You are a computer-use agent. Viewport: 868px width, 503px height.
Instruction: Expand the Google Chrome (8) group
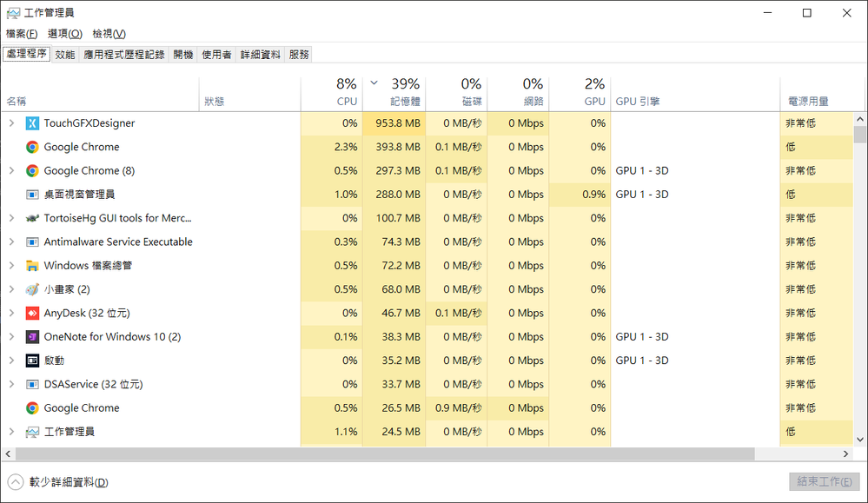point(11,170)
